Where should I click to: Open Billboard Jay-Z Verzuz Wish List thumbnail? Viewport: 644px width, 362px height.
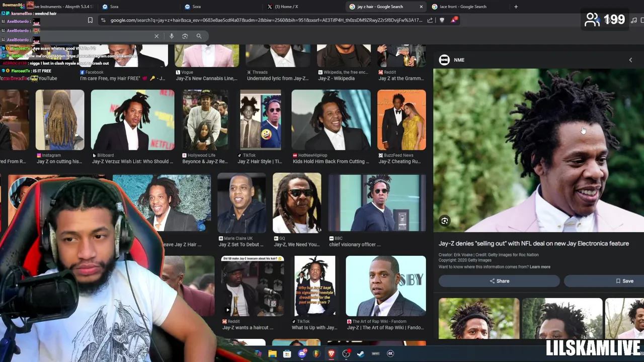pyautogui.click(x=133, y=120)
